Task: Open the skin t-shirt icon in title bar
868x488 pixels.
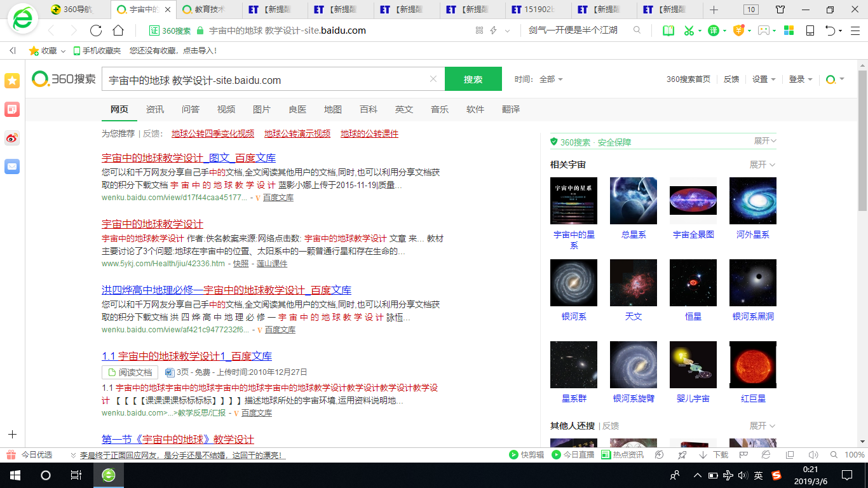Action: (x=780, y=10)
